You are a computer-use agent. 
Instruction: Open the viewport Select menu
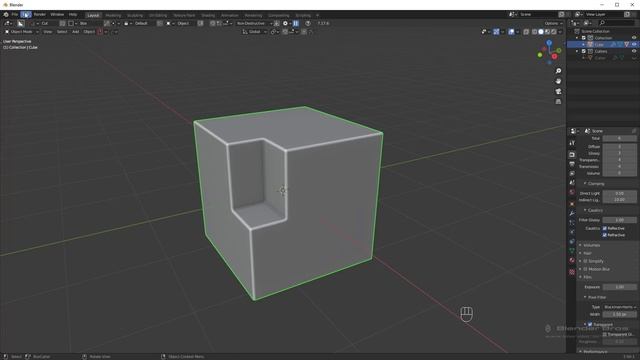tap(62, 31)
